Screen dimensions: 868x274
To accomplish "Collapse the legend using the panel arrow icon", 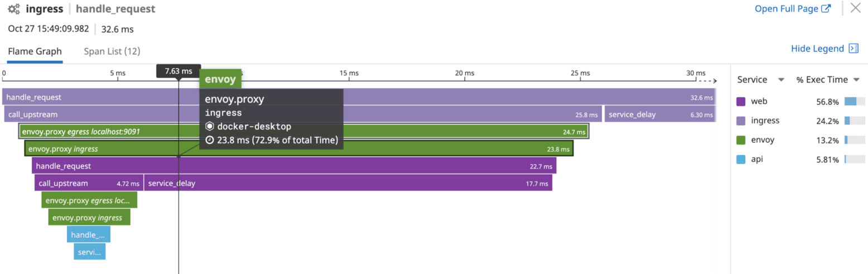I will coord(853,49).
